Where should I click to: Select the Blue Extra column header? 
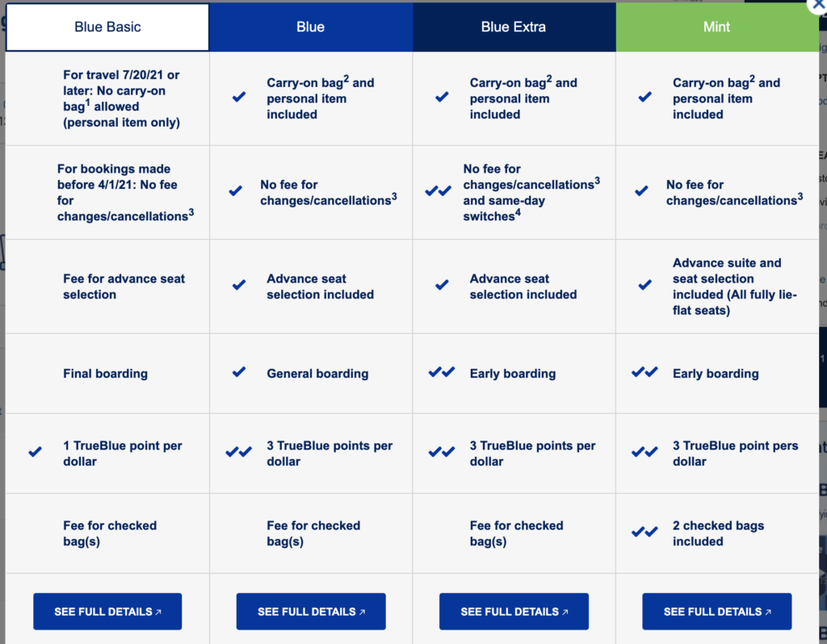click(x=514, y=26)
